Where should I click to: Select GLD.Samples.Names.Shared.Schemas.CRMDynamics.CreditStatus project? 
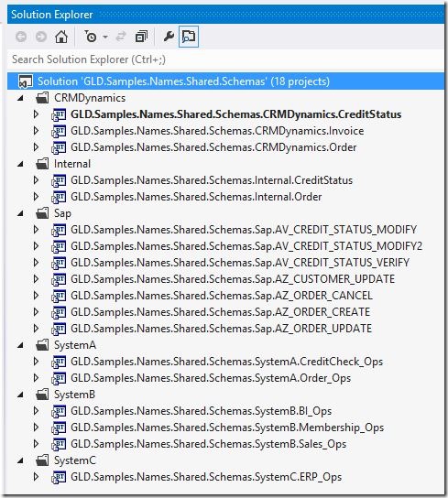[x=236, y=114]
